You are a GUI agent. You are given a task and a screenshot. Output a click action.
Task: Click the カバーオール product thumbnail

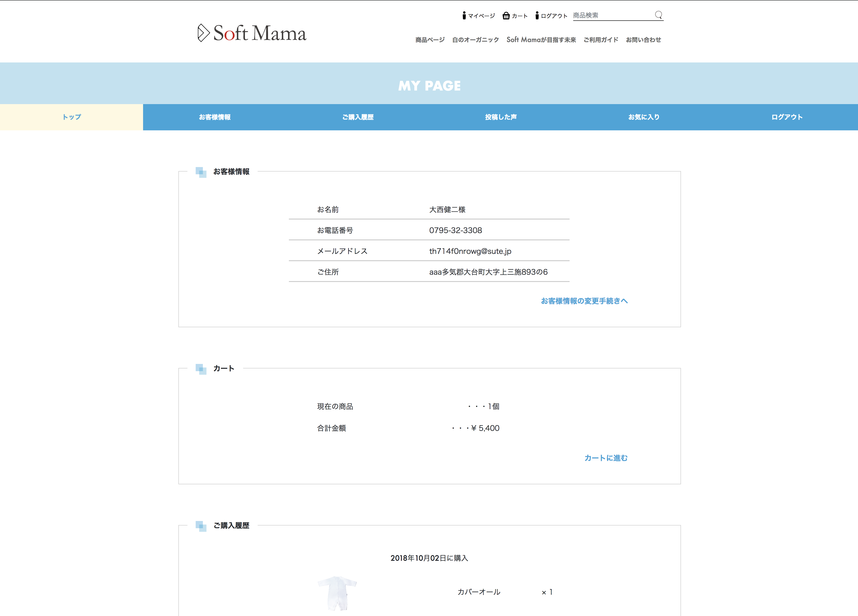click(x=337, y=593)
